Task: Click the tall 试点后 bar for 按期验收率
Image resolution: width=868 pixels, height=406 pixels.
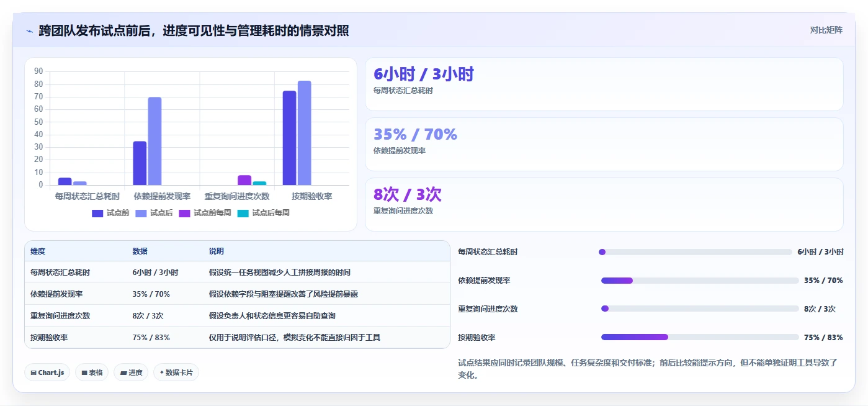Action: (x=304, y=133)
